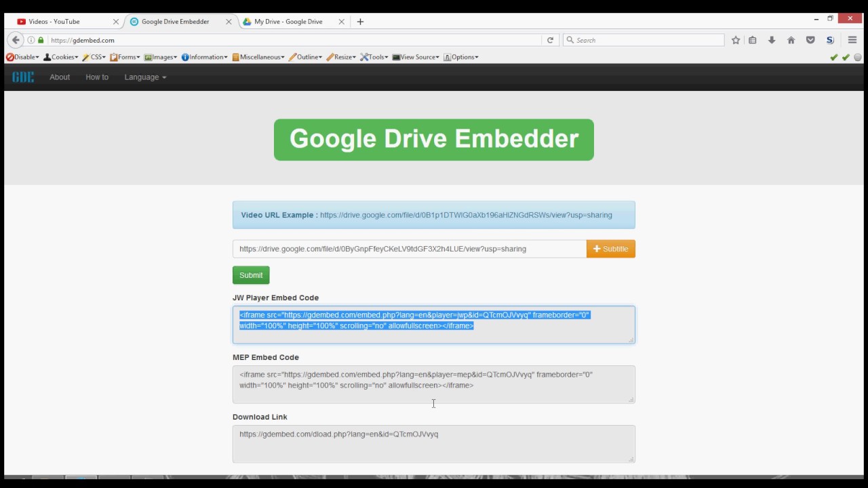
Task: Open the Tools developer menu
Action: tap(374, 57)
